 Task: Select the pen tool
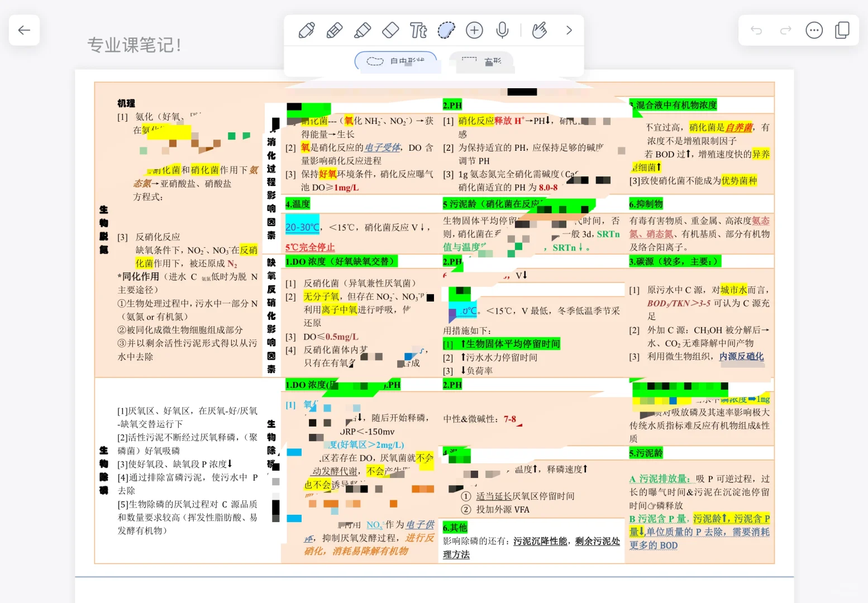[x=306, y=30]
